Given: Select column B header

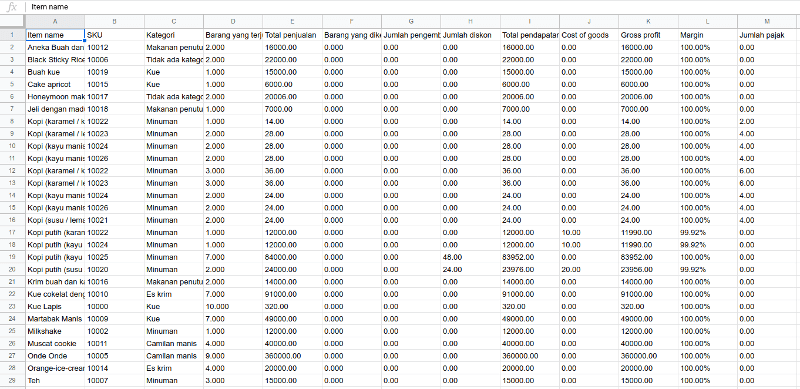Looking at the screenshot, I should (114, 21).
